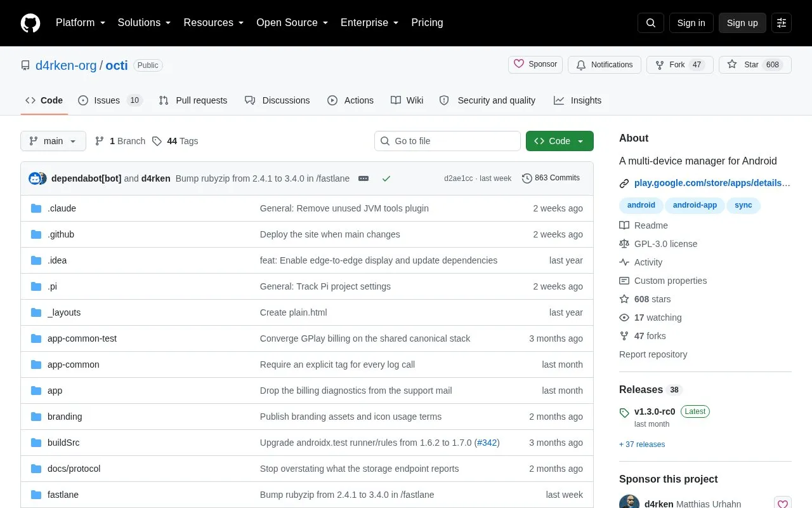Viewport: 812px width, 508px height.
Task: Star the octi repository
Action: [x=755, y=65]
